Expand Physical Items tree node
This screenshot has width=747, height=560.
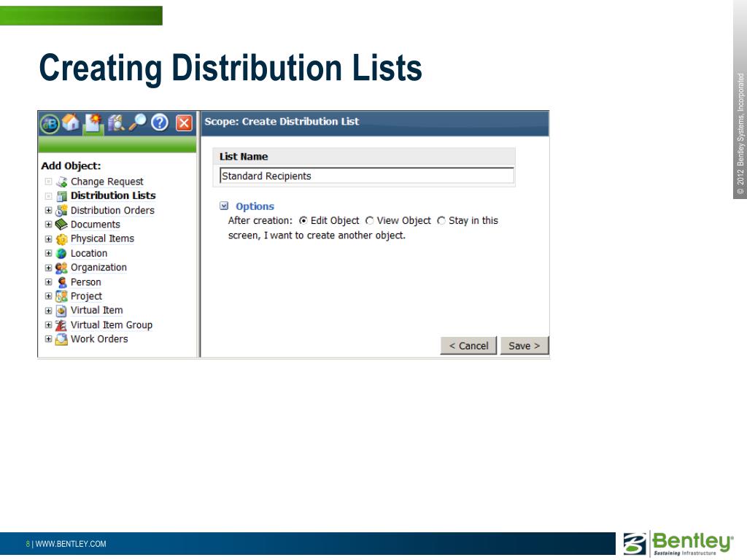click(48, 238)
